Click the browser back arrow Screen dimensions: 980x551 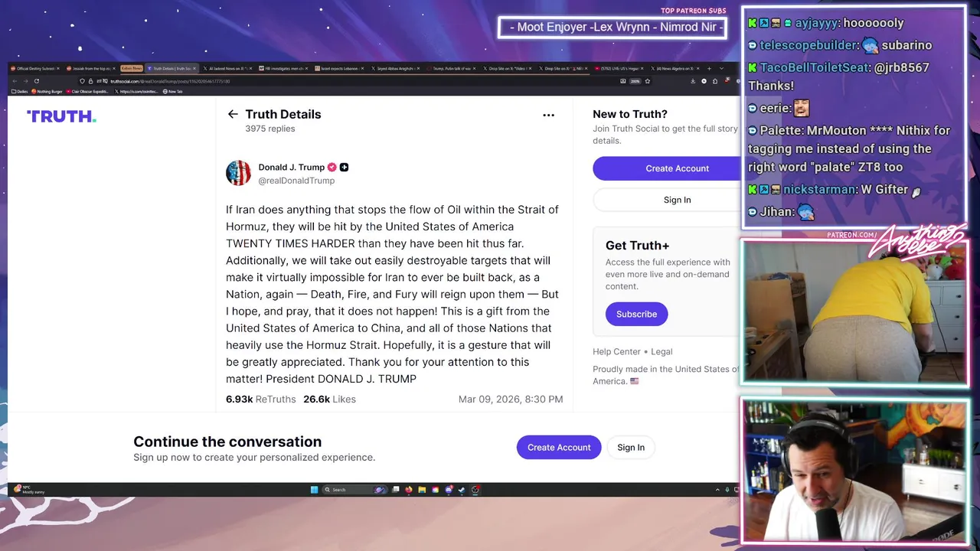click(15, 80)
